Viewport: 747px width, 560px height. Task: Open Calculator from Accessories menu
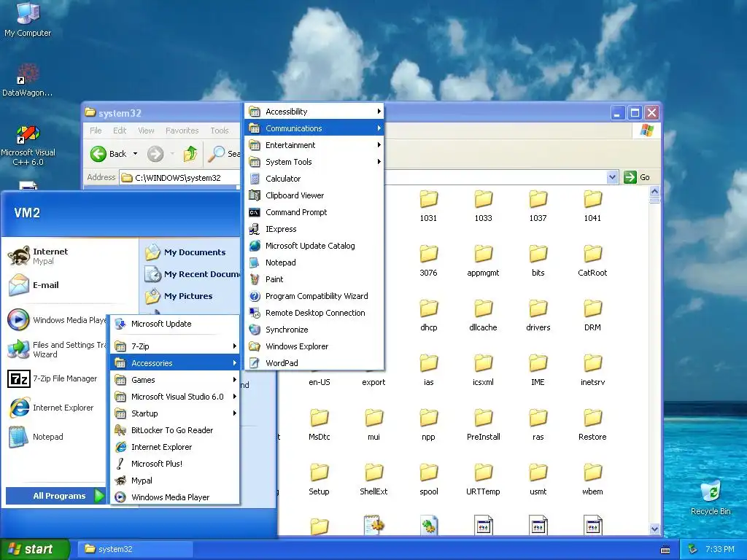coord(314,179)
